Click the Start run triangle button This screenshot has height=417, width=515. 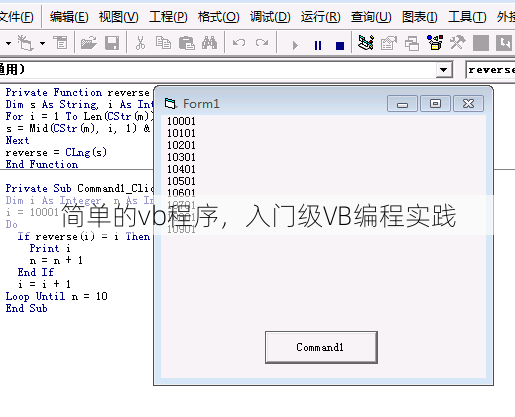click(295, 45)
